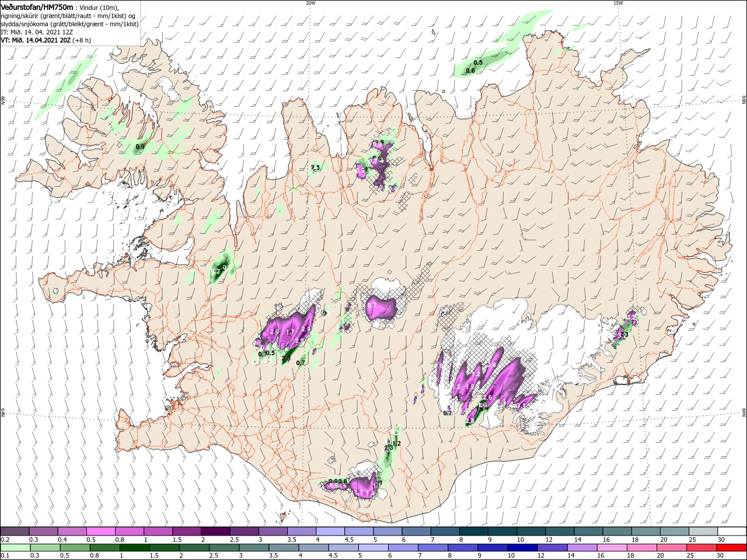Click the '2.8' green value south of Vatnajökull
The width and height of the screenshot is (747, 560).
[470, 421]
